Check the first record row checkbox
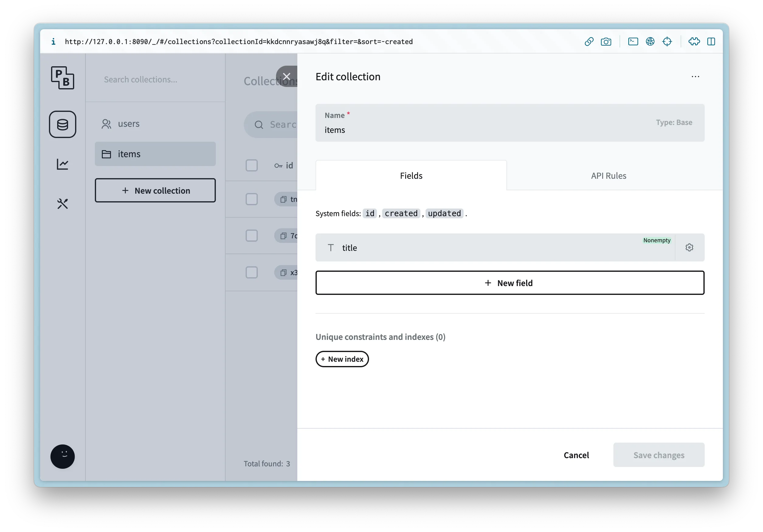763x532 pixels. (252, 199)
